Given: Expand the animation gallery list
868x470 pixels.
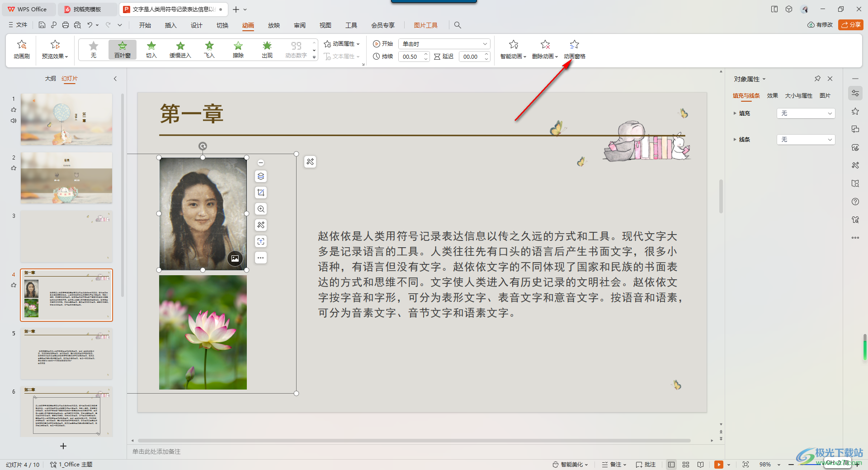Looking at the screenshot, I should [x=314, y=57].
